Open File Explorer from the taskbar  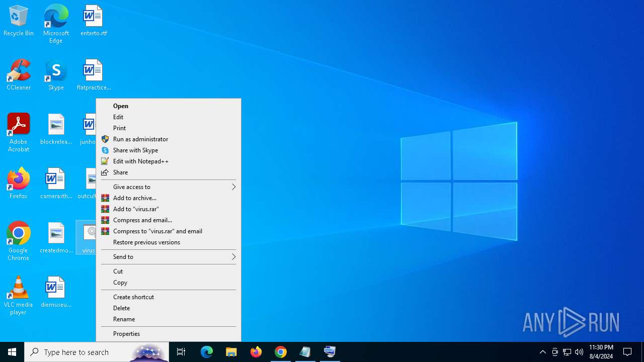[231, 352]
